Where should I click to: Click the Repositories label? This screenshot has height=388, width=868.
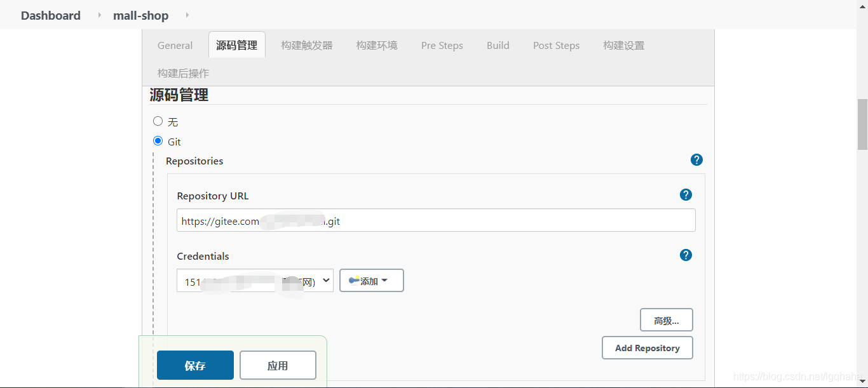(194, 161)
